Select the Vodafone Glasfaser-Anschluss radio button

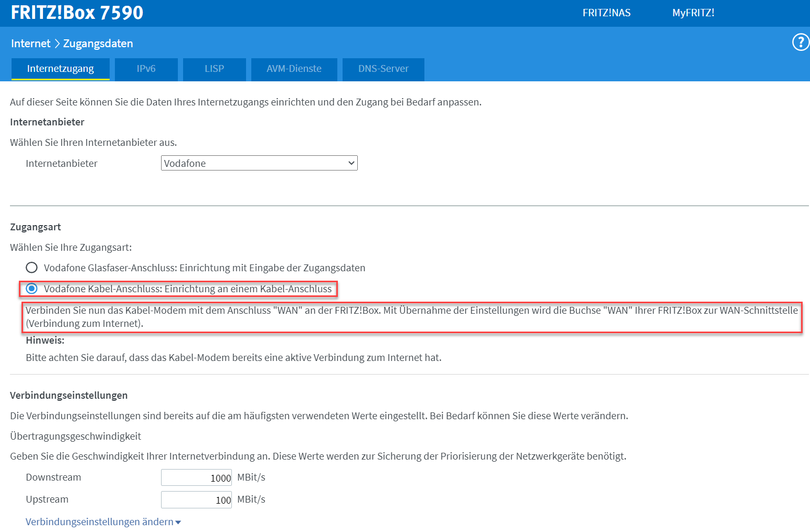coord(32,268)
